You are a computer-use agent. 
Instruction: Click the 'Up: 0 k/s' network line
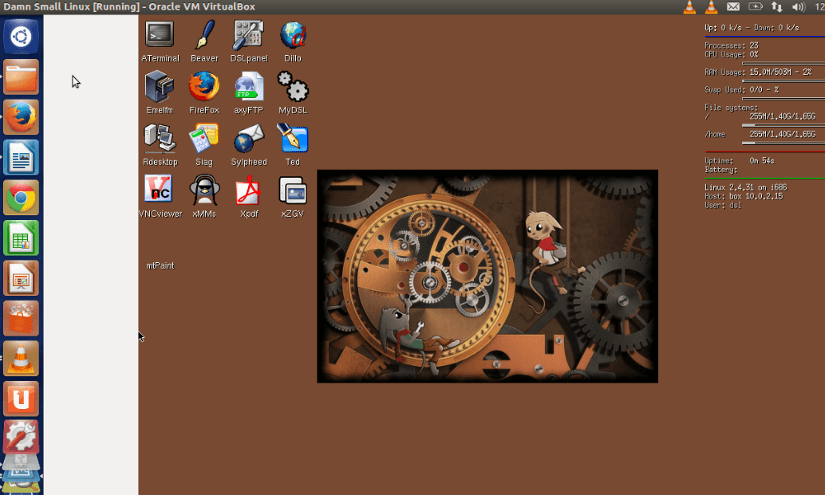point(752,28)
